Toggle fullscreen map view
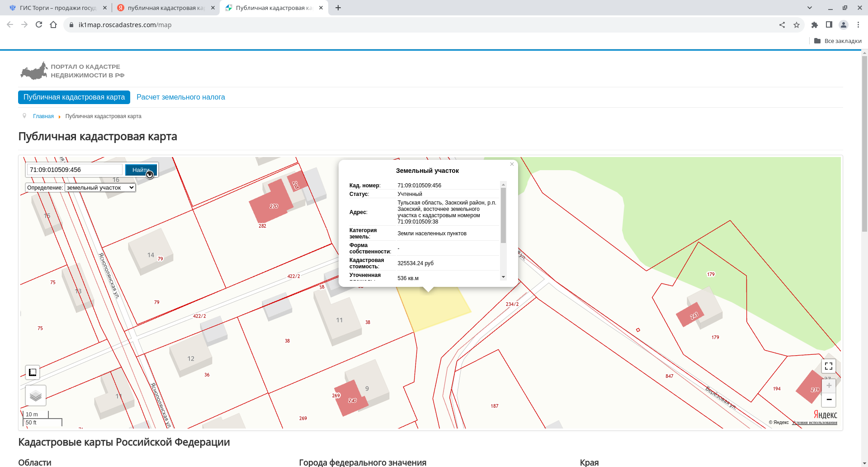Screen dimensions: 868x467 [x=828, y=366]
